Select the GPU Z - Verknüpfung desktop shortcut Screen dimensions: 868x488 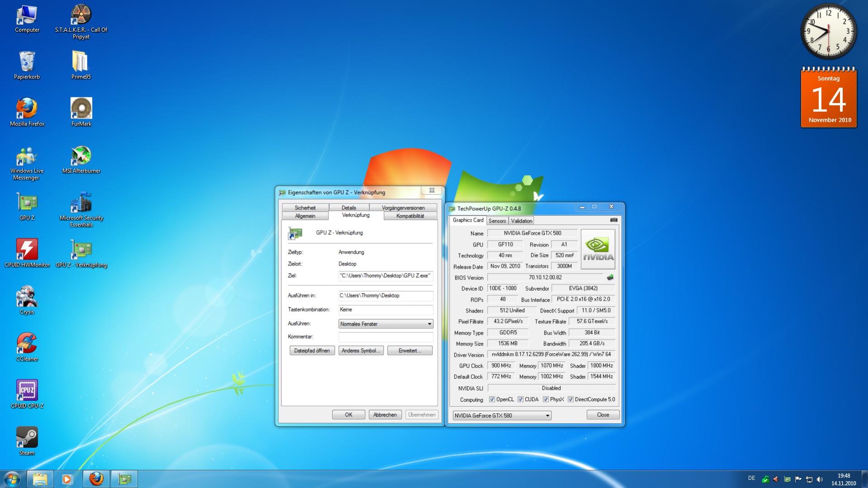pyautogui.click(x=81, y=254)
